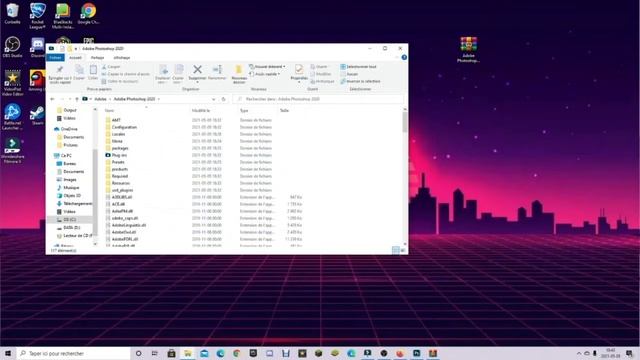
Task: Click Aucun in the Sélectionner group
Action: point(349,74)
